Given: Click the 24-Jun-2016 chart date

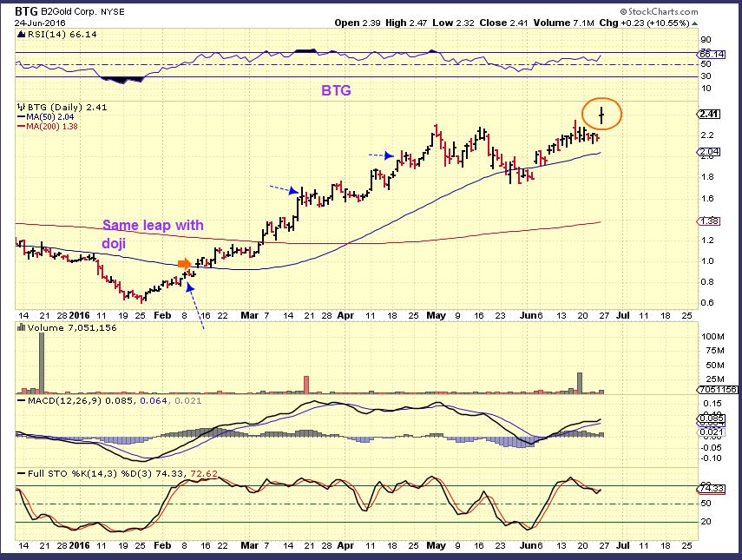Looking at the screenshot, I should tap(40, 23).
